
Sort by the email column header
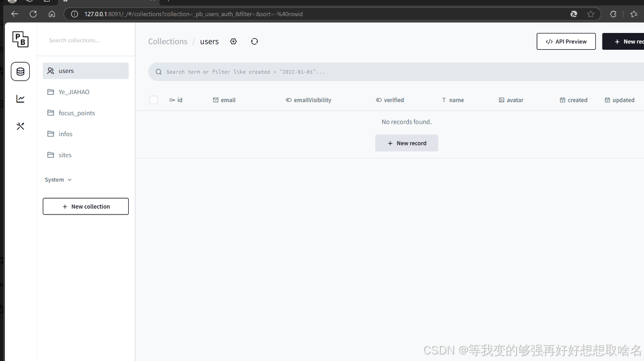click(224, 100)
